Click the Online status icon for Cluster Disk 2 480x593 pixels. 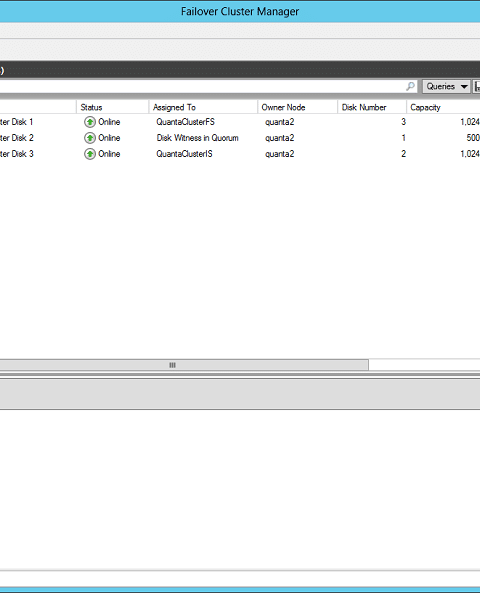click(x=90, y=138)
